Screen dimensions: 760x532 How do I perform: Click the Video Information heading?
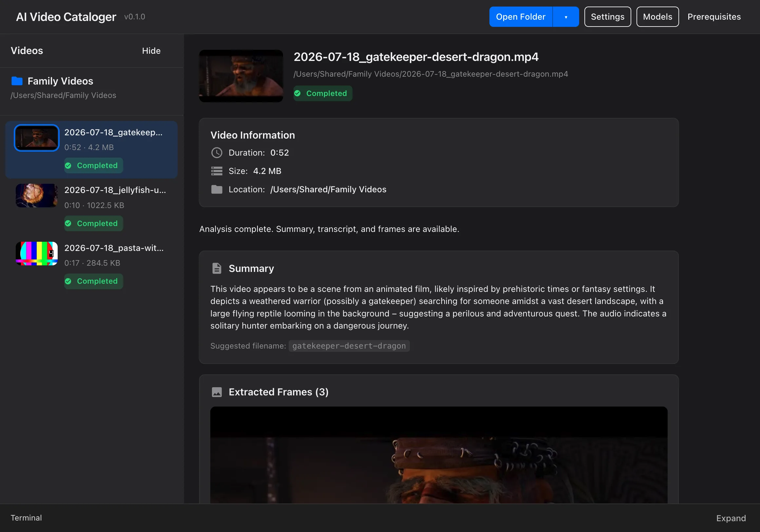pos(253,135)
